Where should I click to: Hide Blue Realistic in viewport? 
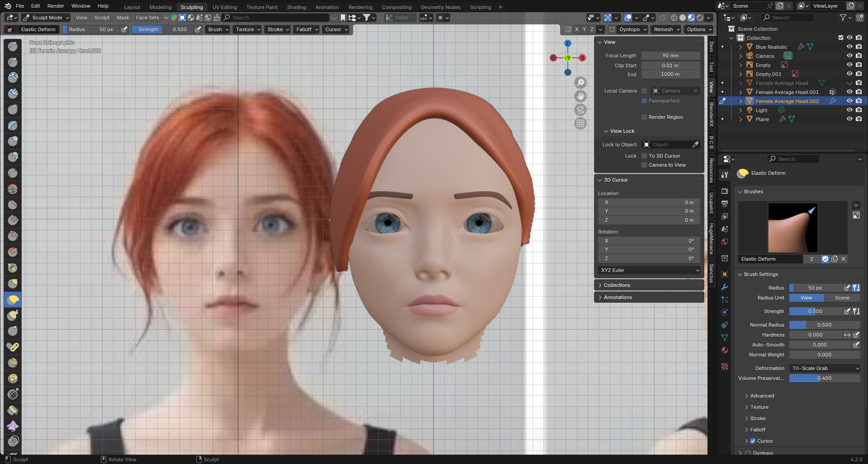point(849,47)
